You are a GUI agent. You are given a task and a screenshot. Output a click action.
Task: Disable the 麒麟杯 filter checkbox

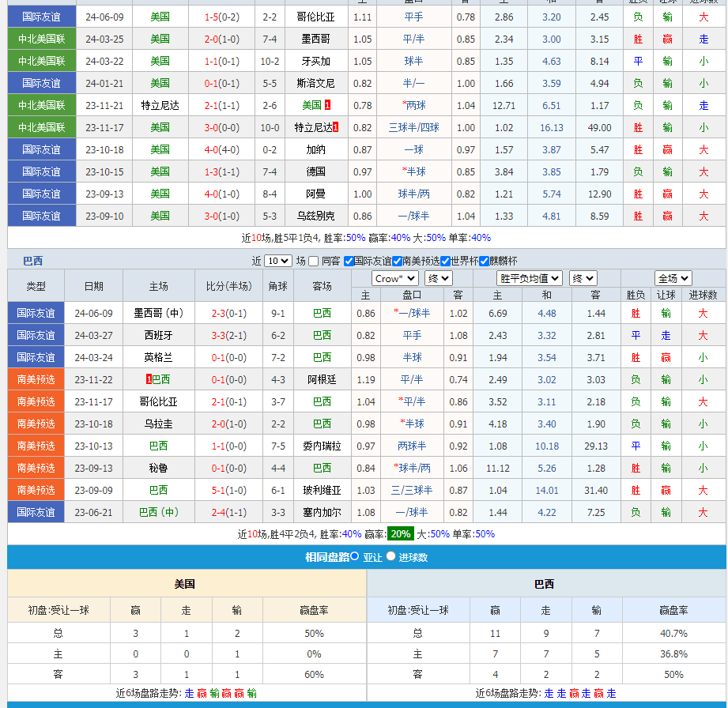click(x=484, y=262)
